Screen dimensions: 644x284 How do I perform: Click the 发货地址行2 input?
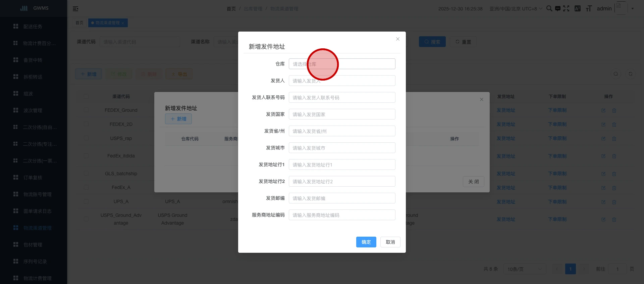342,181
